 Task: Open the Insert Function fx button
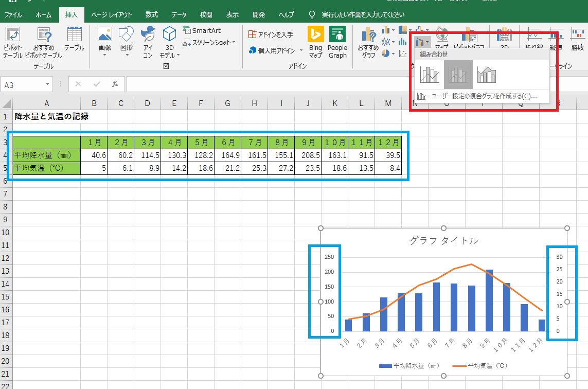coord(115,84)
